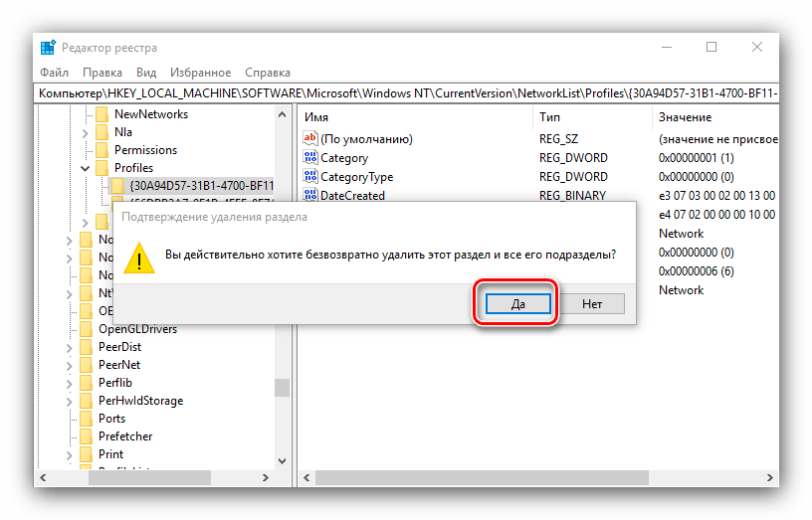Viewport: 812px width, 520px height.
Task: Confirm deletion with the Да button
Action: click(x=517, y=303)
